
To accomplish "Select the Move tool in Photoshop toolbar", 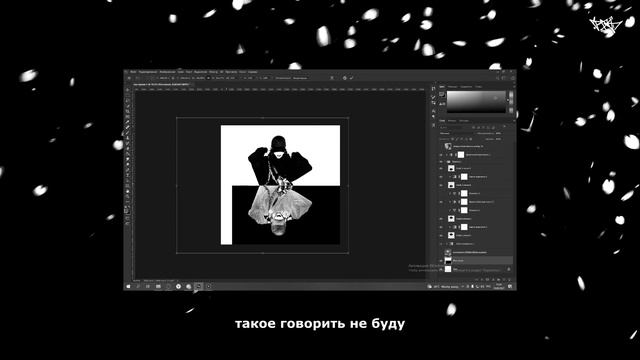I will (x=127, y=90).
